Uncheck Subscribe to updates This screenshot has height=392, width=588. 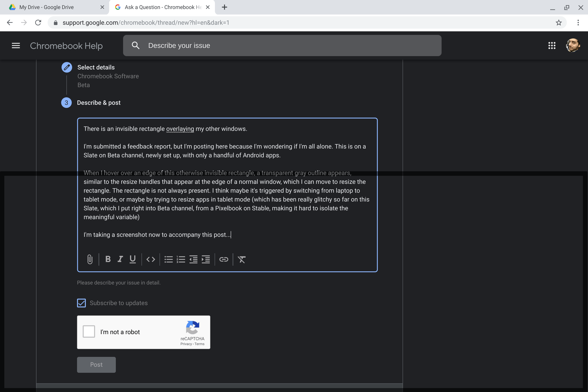tap(81, 303)
